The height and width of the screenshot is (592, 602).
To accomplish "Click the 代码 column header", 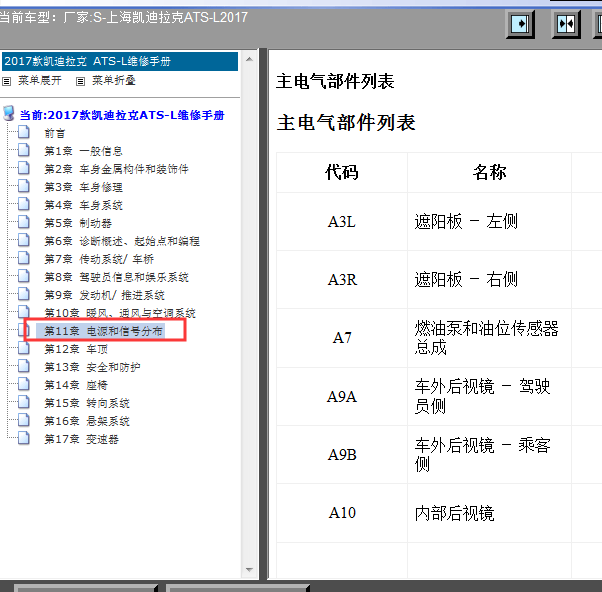I will tap(342, 172).
